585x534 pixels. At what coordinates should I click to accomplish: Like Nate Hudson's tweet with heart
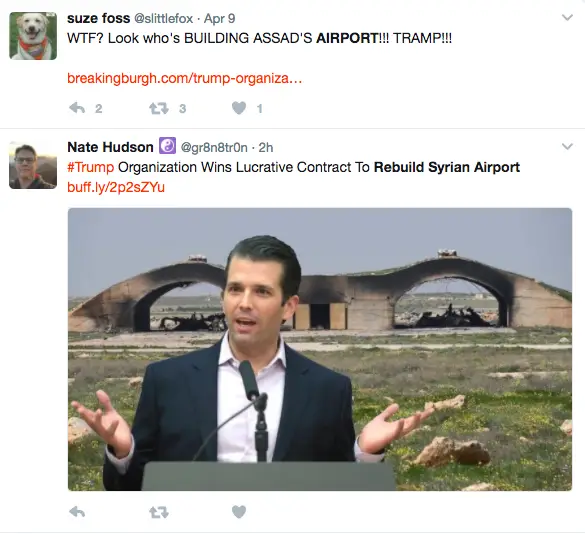239,512
